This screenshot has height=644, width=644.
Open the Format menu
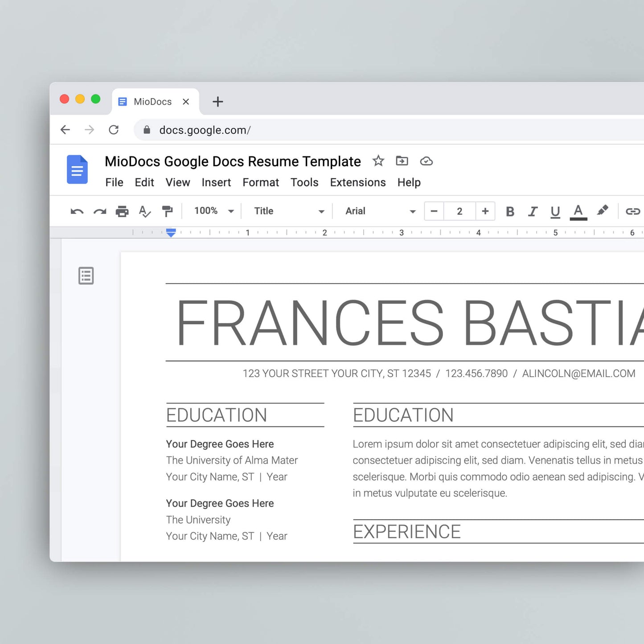click(x=261, y=182)
